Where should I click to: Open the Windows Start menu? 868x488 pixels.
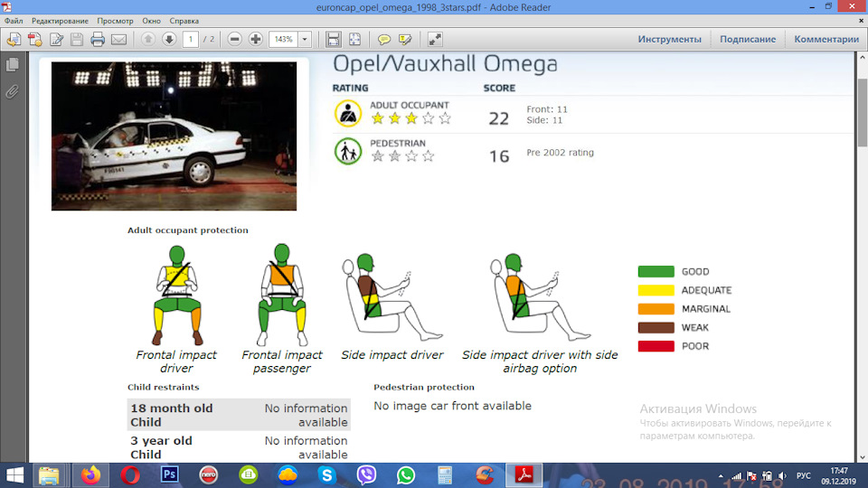coord(15,475)
